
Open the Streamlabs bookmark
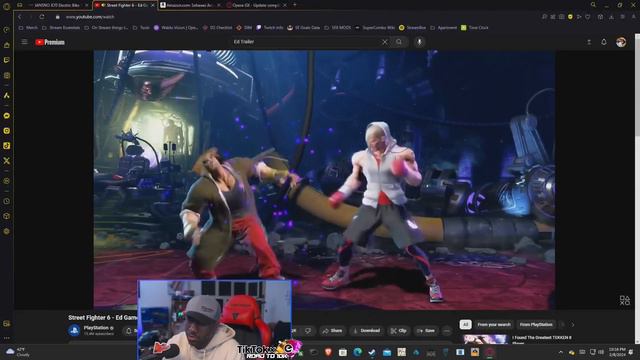click(x=413, y=28)
